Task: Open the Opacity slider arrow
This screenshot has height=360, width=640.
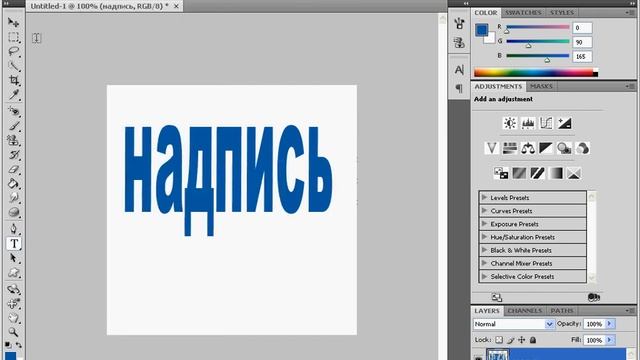Action: point(610,324)
